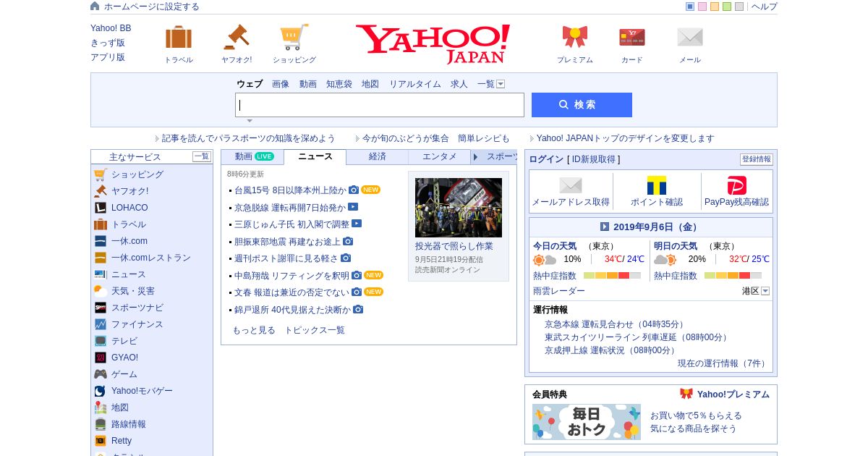Open GYAO! in the sidebar

[x=124, y=358]
